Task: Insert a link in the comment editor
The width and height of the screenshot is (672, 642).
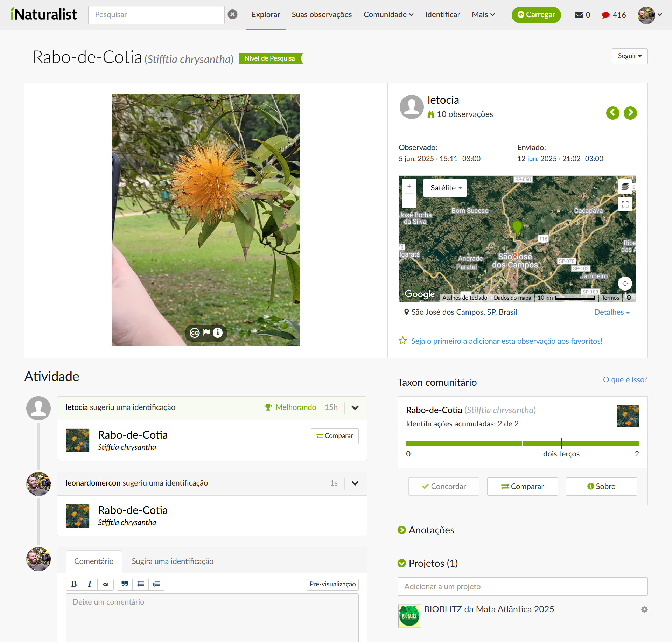Action: click(105, 584)
